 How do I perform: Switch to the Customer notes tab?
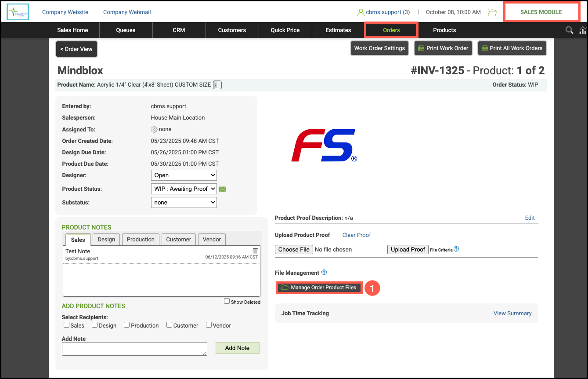pyautogui.click(x=179, y=239)
